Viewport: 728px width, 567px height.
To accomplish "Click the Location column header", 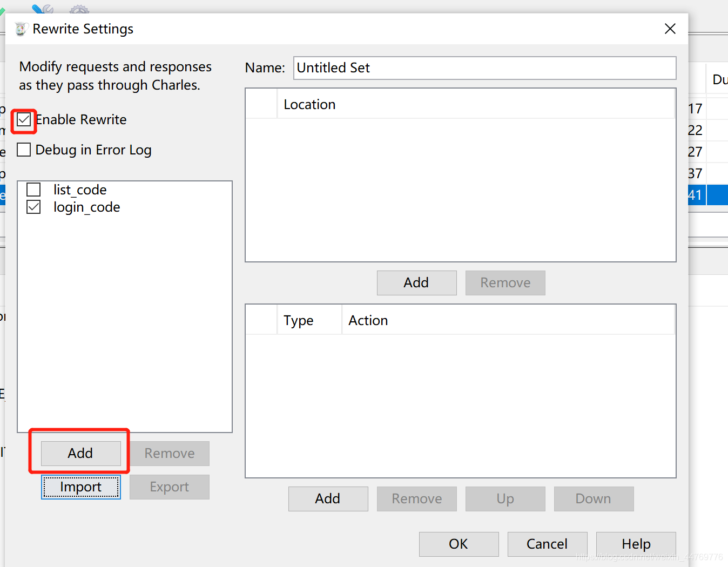I will point(476,104).
